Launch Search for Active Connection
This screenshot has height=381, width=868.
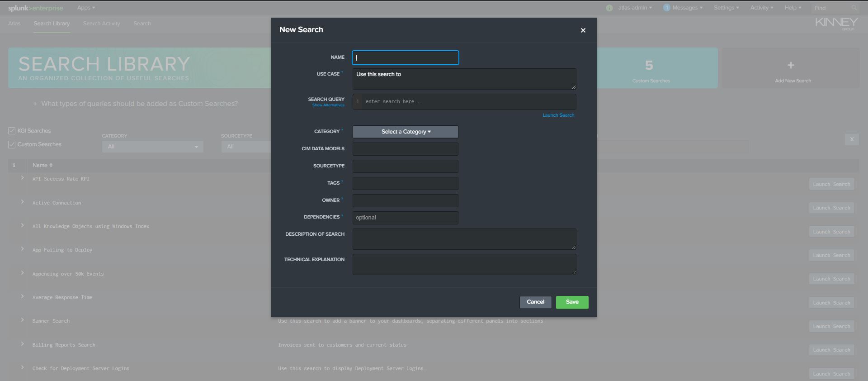coord(831,208)
